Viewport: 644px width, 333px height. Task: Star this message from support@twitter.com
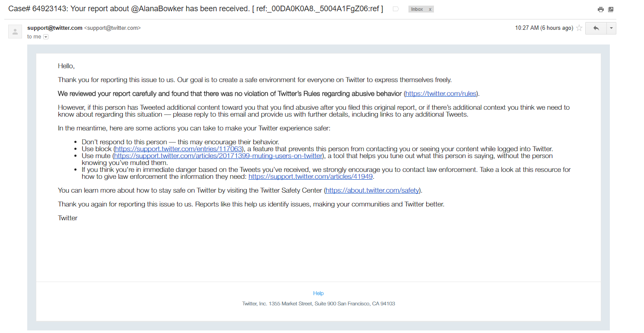point(579,28)
